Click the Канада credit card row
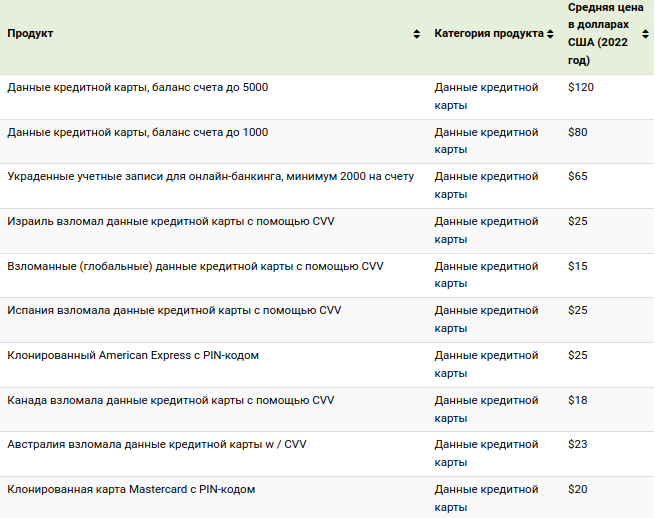 [327, 409]
